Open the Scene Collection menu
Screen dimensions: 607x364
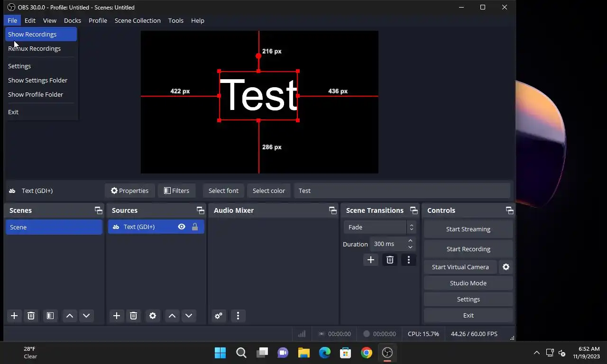click(x=138, y=20)
